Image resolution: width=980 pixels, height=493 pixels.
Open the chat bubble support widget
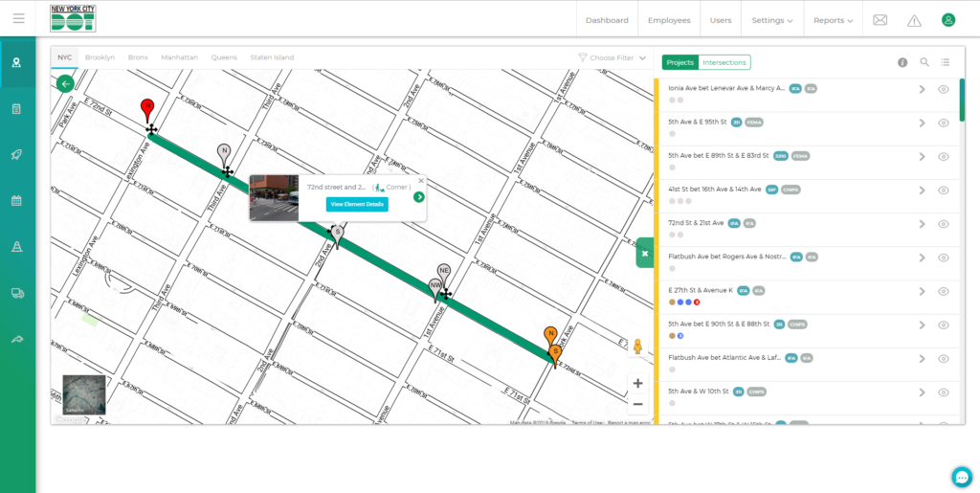(x=962, y=476)
